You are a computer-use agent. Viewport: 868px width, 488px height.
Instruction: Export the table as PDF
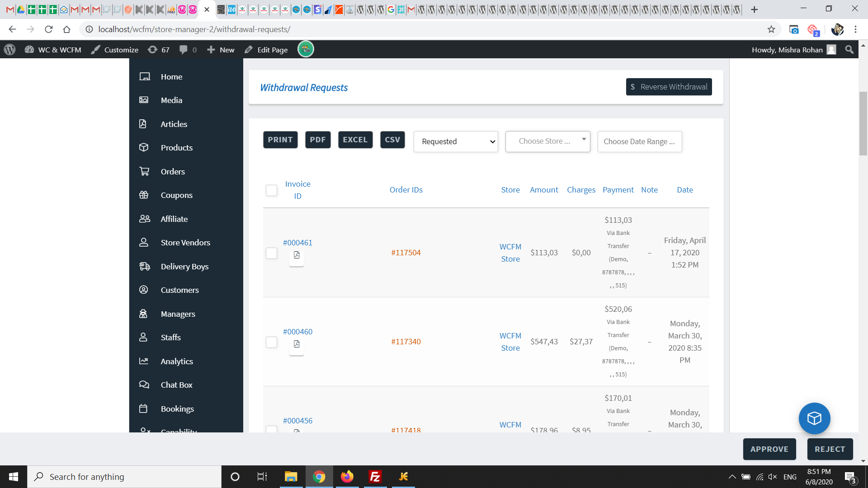(x=318, y=140)
